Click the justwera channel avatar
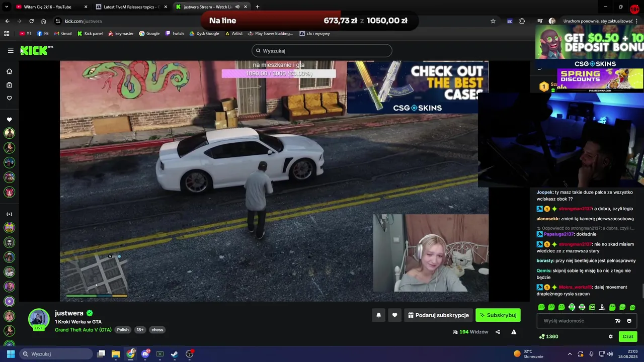The width and height of the screenshot is (644, 362). (x=39, y=319)
